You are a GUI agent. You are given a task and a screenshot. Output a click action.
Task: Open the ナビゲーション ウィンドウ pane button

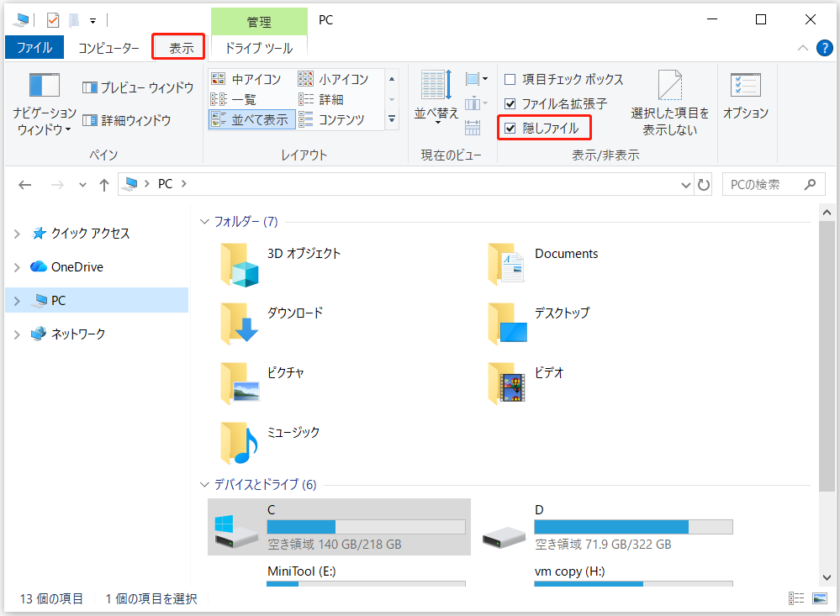[44, 104]
